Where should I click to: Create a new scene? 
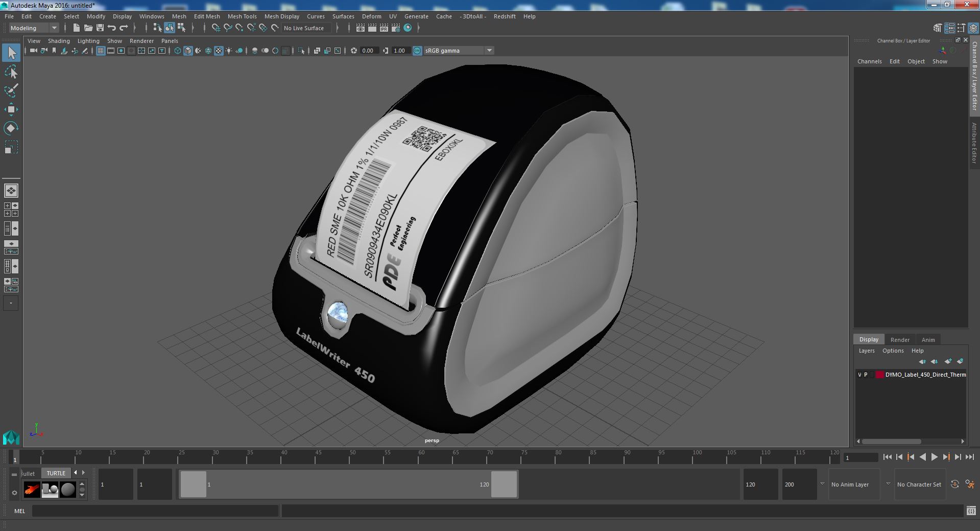(77, 28)
